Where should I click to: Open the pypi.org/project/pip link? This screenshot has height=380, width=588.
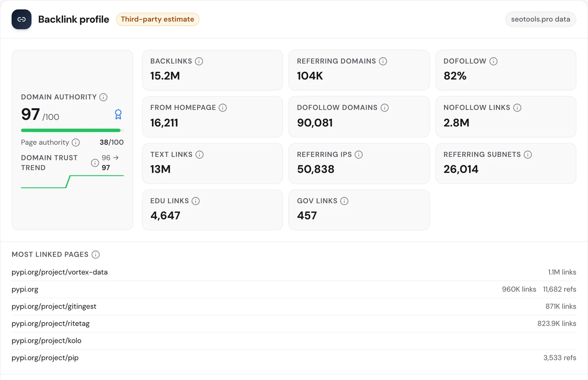(x=45, y=358)
